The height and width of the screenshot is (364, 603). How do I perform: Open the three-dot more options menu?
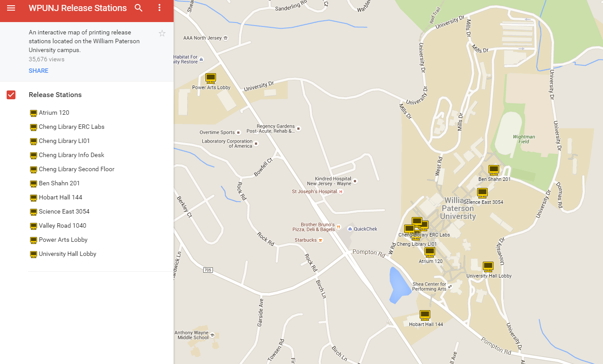tap(159, 8)
